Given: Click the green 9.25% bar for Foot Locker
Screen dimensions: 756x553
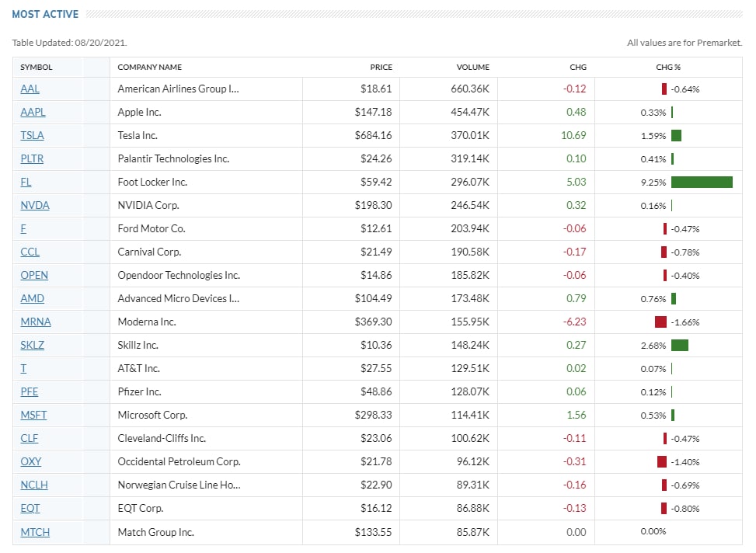Looking at the screenshot, I should [702, 182].
